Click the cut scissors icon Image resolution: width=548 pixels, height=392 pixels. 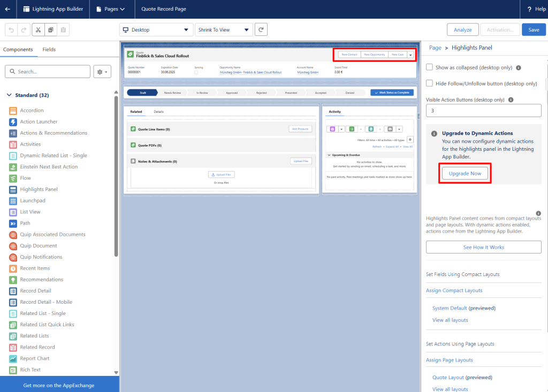(38, 30)
